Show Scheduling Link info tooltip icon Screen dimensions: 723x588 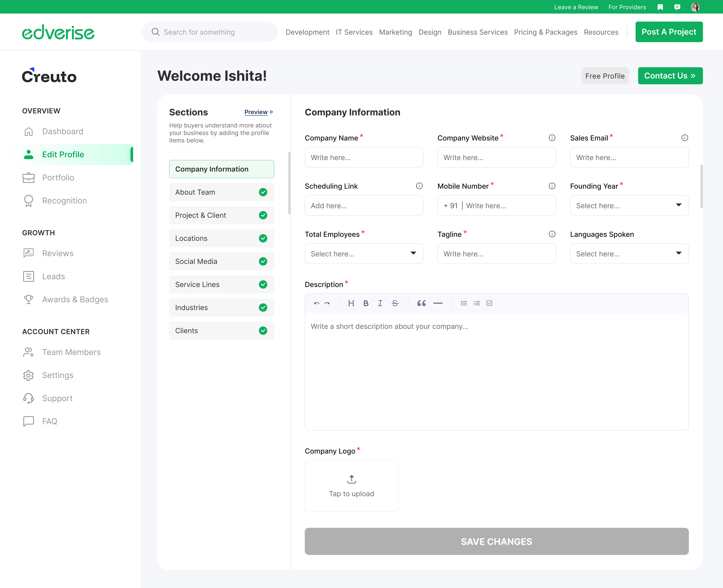point(419,186)
